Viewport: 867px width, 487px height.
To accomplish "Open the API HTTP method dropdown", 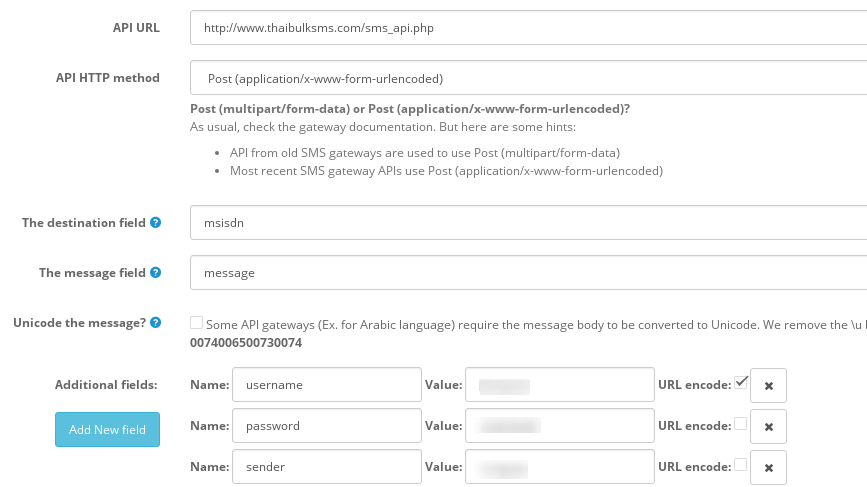I will [528, 78].
